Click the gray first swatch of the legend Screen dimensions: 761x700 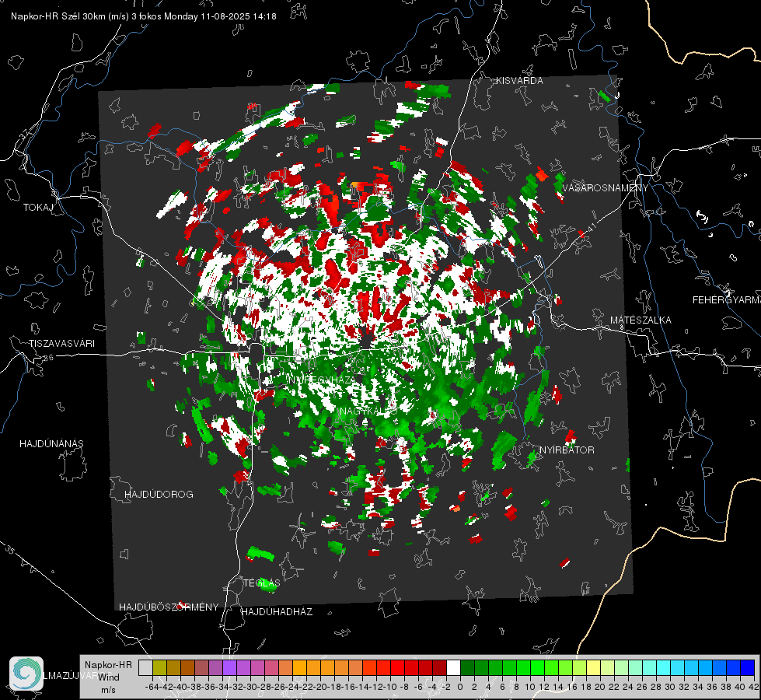click(145, 668)
